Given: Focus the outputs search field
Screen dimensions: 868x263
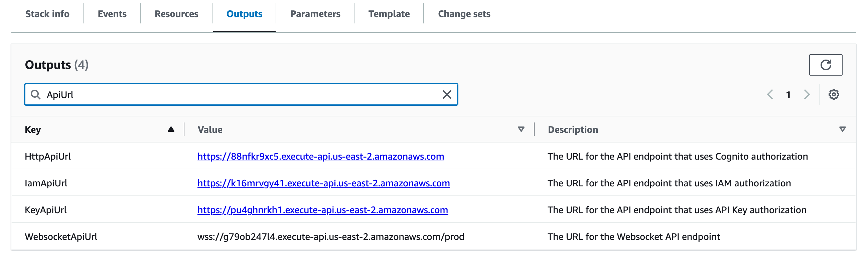Looking at the screenshot, I should (x=241, y=95).
